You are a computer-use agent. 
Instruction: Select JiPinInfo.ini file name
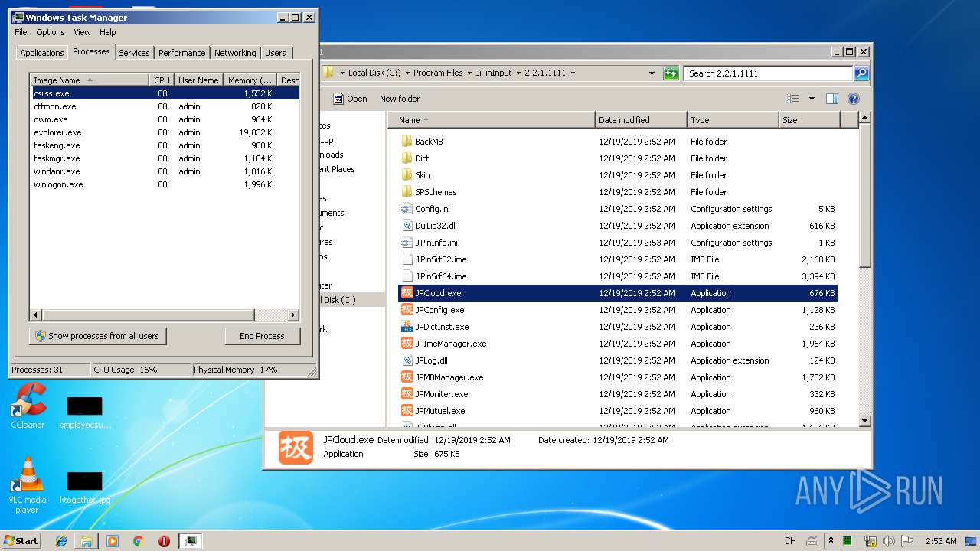pyautogui.click(x=436, y=243)
